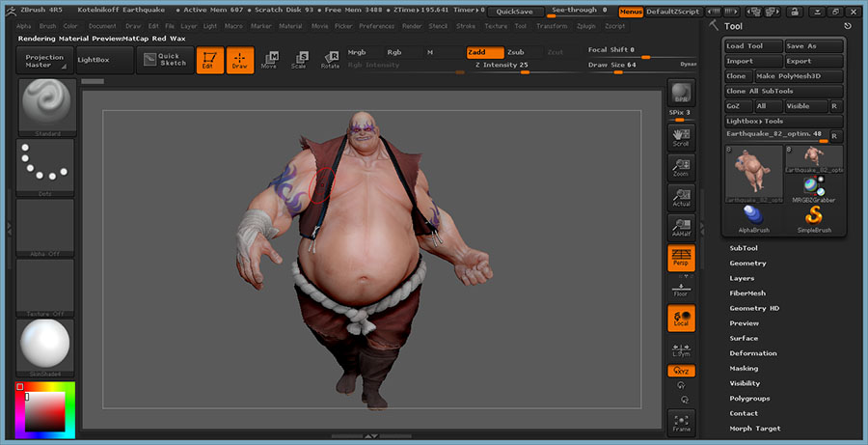
Task: Select the MRGBZGrabber tool
Action: coord(814,189)
